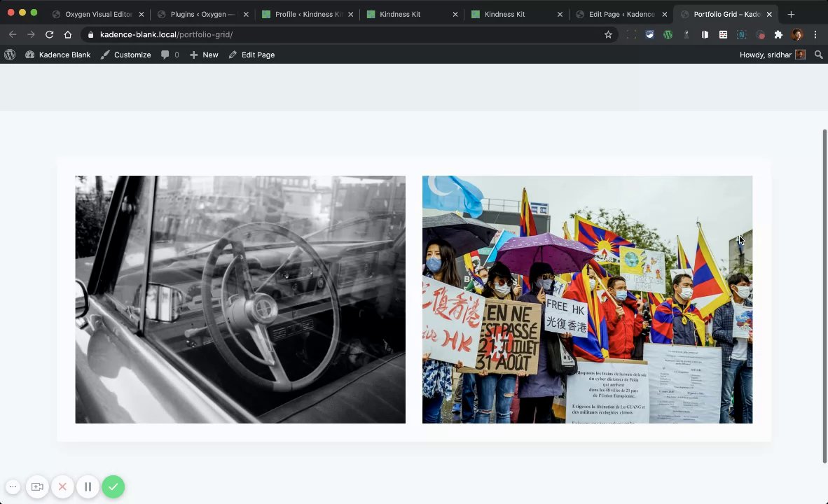
Task: Click the browser home icon
Action: tap(67, 34)
